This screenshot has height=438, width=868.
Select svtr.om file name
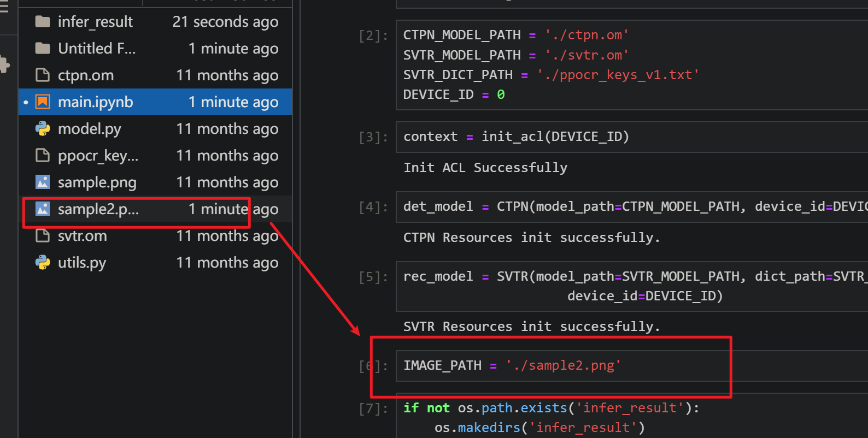83,236
